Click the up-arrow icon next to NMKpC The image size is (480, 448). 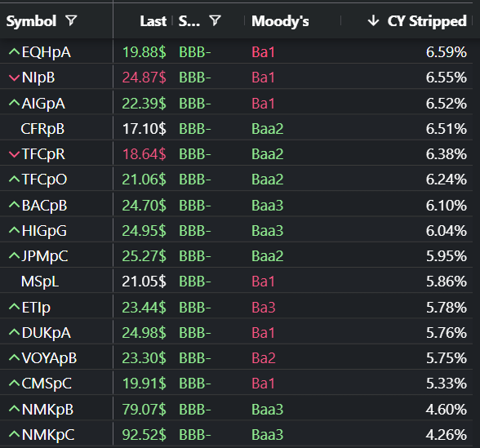pos(14,434)
